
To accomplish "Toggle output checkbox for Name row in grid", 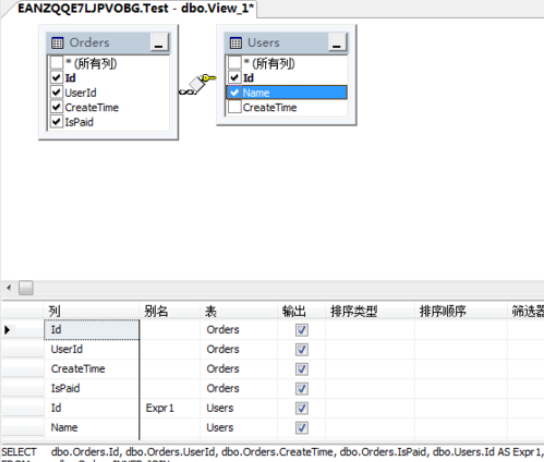I will [x=302, y=428].
